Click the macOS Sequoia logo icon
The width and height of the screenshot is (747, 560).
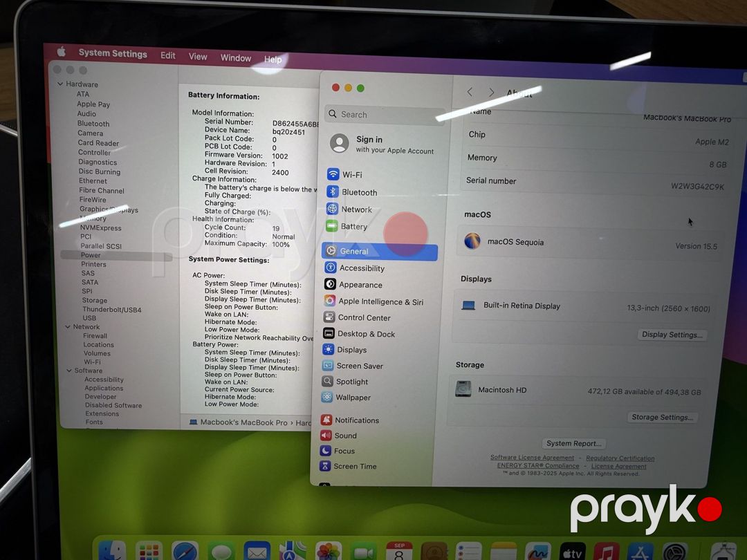coord(472,241)
